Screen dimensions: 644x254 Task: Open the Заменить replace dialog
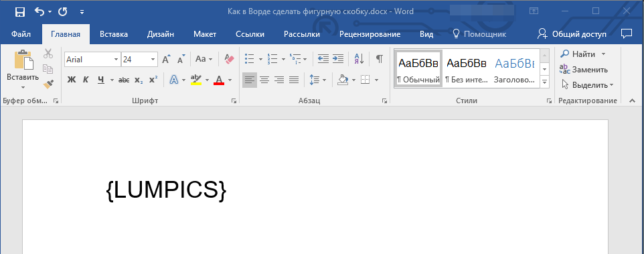(584, 70)
